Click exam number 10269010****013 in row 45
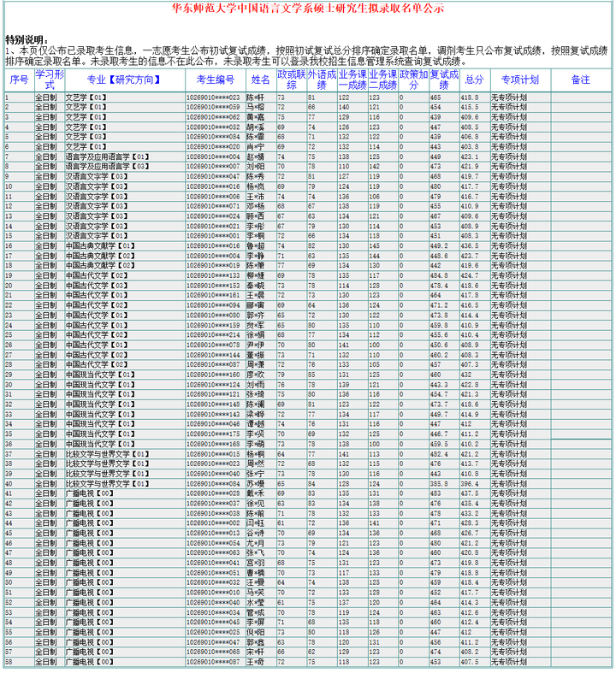 click(x=213, y=533)
